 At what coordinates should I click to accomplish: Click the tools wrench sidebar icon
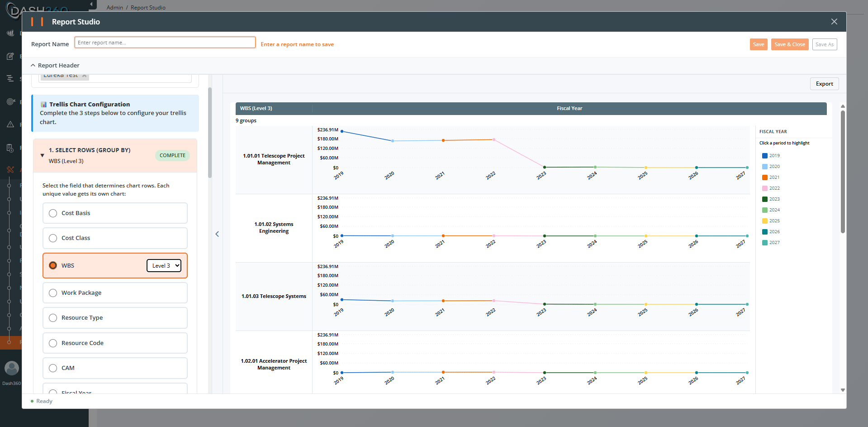coord(10,170)
